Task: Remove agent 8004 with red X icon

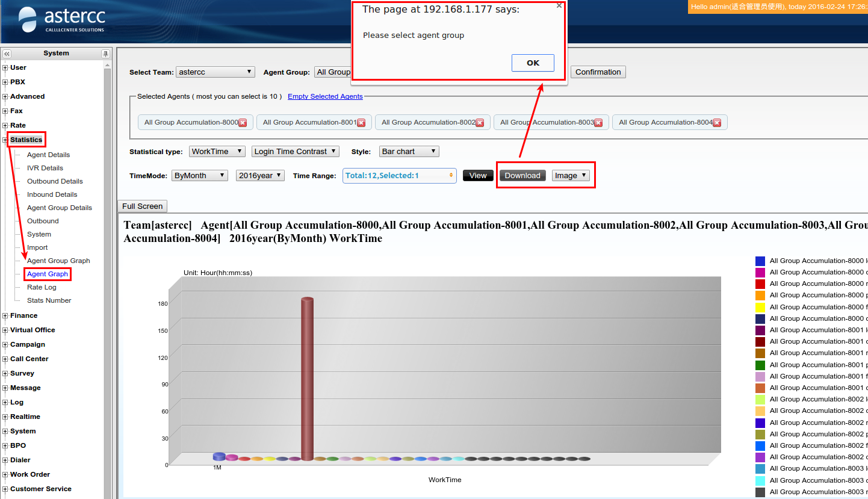Action: [x=717, y=123]
